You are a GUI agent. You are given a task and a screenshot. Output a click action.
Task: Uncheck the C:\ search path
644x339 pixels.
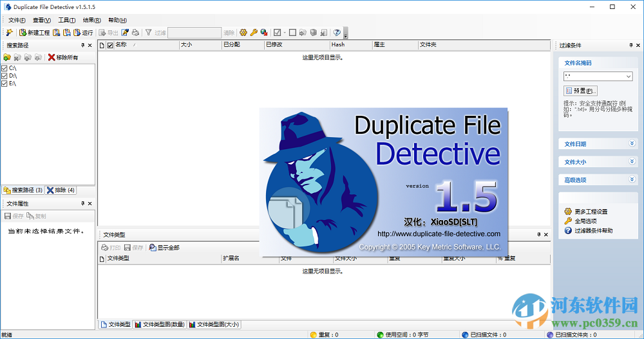pyautogui.click(x=5, y=68)
